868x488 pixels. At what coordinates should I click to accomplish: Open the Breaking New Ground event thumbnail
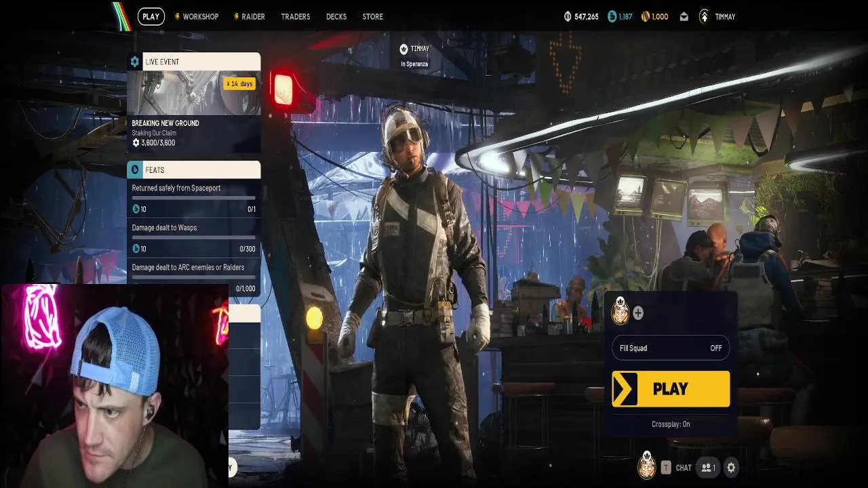click(x=193, y=93)
